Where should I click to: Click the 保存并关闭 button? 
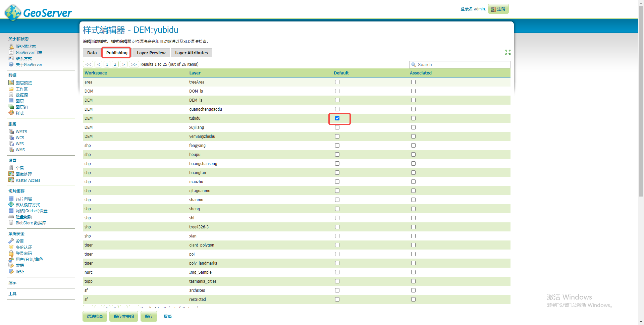tap(124, 316)
